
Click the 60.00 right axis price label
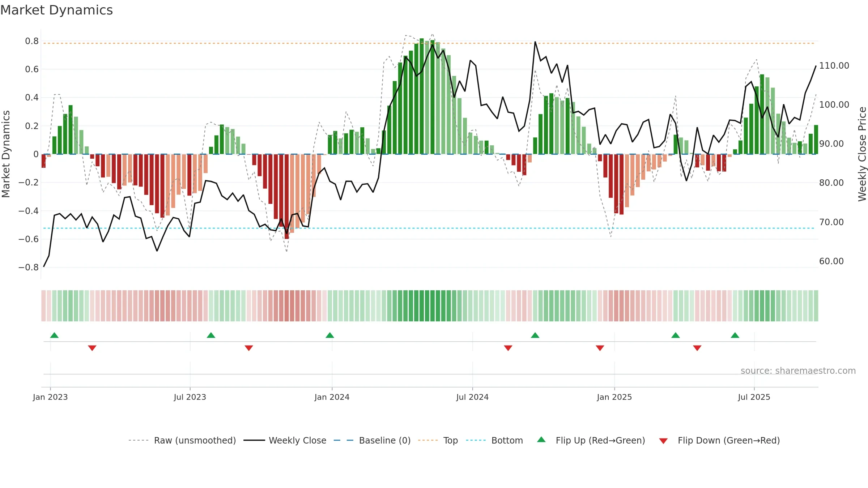tap(831, 261)
